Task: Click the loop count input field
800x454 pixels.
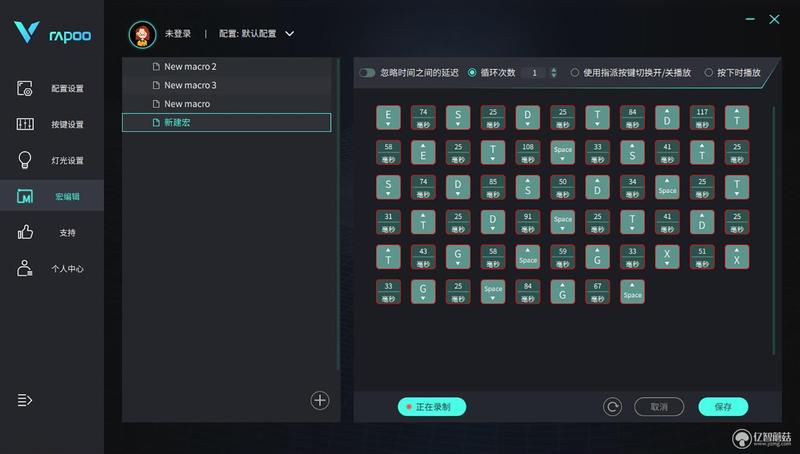Action: pyautogui.click(x=534, y=73)
